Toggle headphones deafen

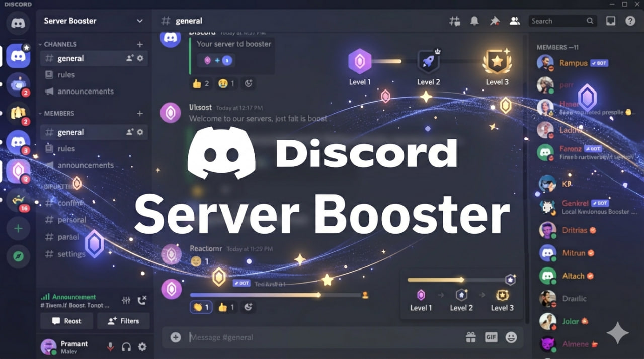[126, 346]
